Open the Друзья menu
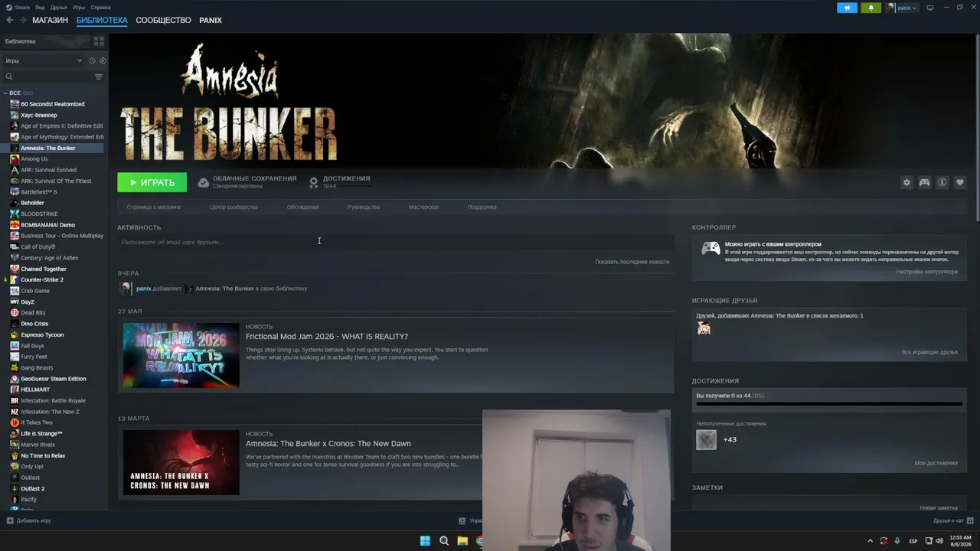Viewport: 980px width, 551px height. (59, 8)
